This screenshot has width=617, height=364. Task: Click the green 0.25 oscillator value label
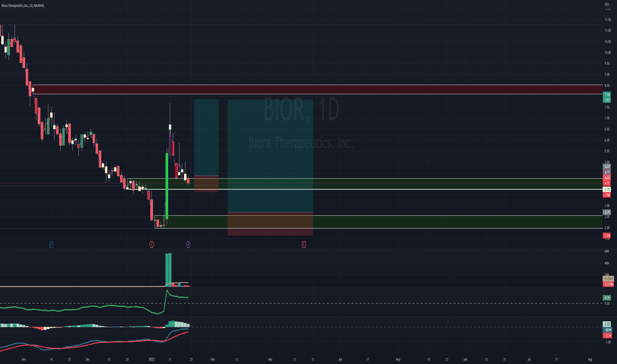pos(607,298)
